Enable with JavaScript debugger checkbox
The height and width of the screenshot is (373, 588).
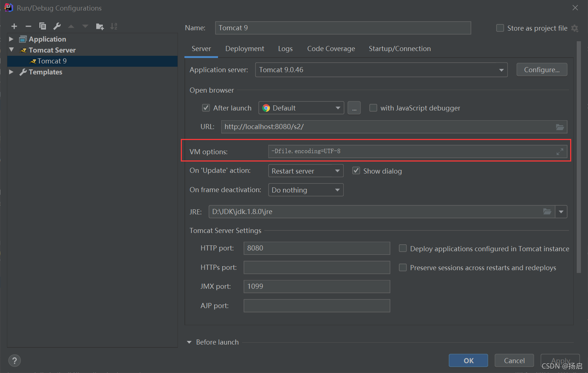[x=373, y=108]
